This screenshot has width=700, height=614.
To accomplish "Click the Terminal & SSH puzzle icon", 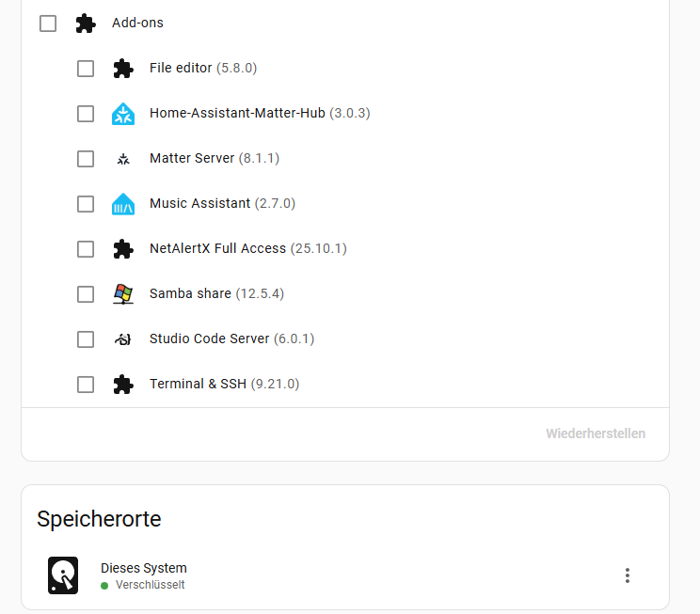I will tap(123, 385).
